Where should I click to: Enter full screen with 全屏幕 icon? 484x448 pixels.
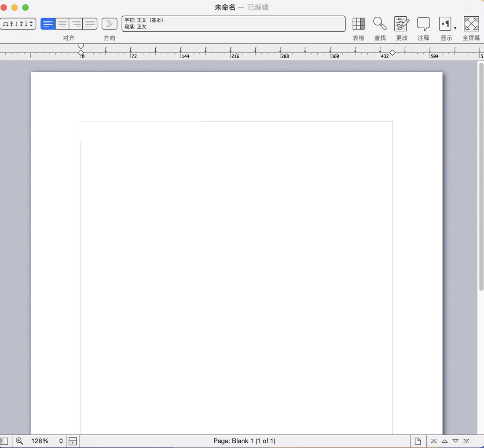[471, 24]
